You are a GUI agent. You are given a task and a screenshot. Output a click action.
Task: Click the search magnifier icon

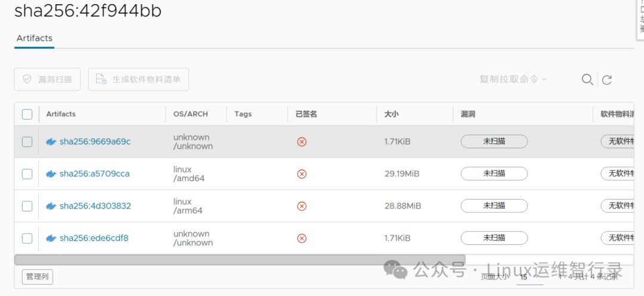pyautogui.click(x=587, y=80)
